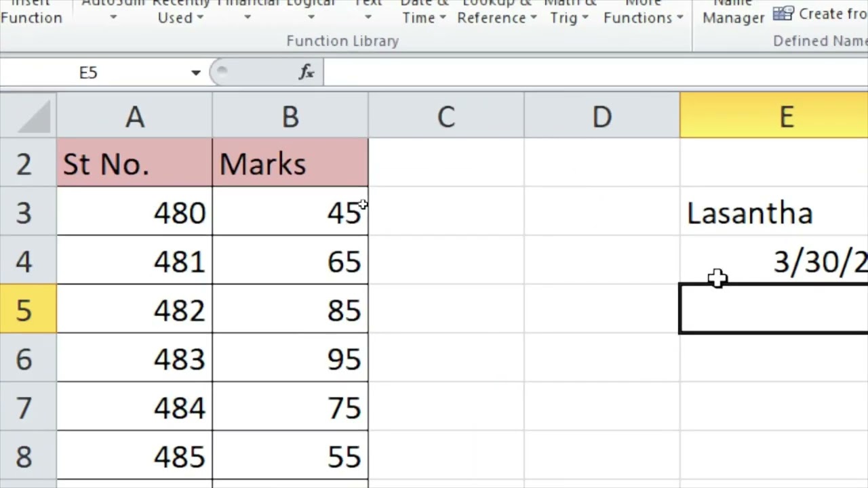Select the cell containing 65
The height and width of the screenshot is (488, 868).
(290, 260)
